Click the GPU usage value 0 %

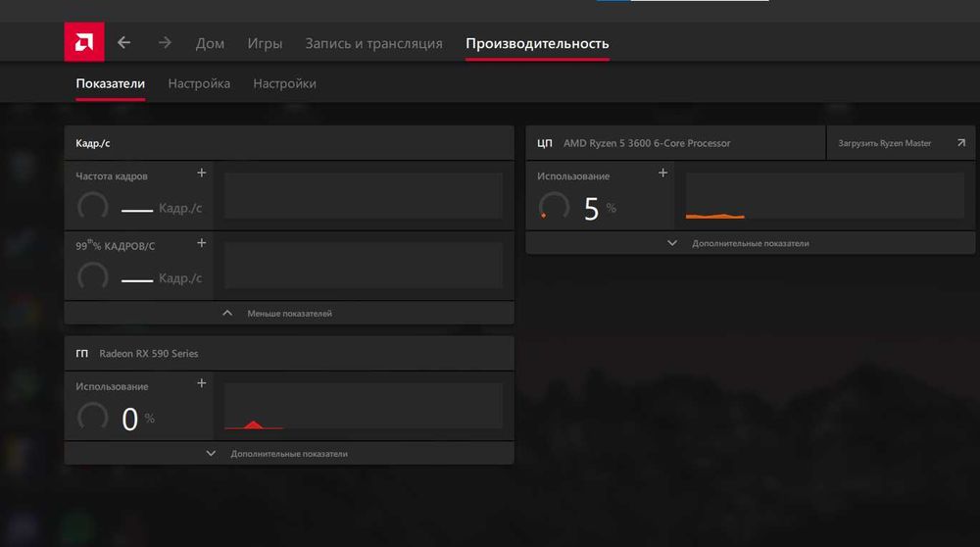(x=138, y=419)
